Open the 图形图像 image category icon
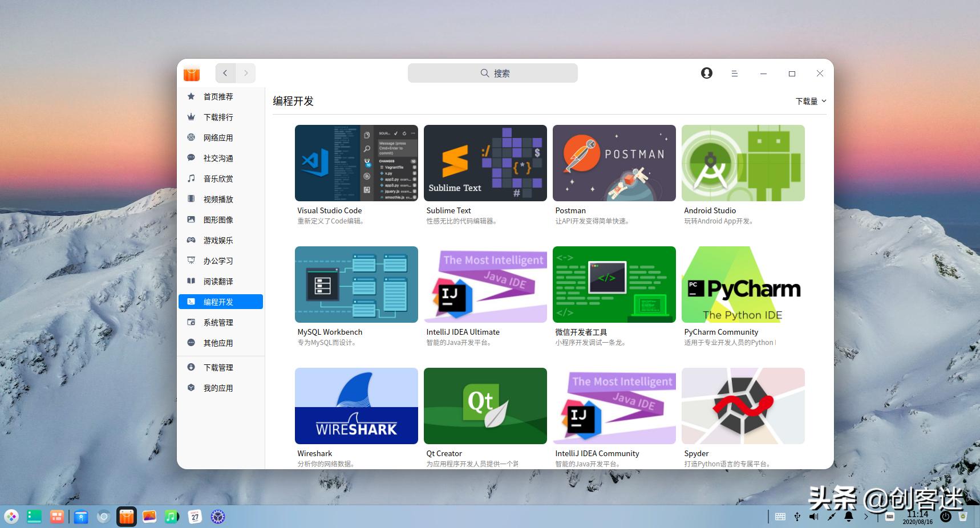 (x=191, y=220)
